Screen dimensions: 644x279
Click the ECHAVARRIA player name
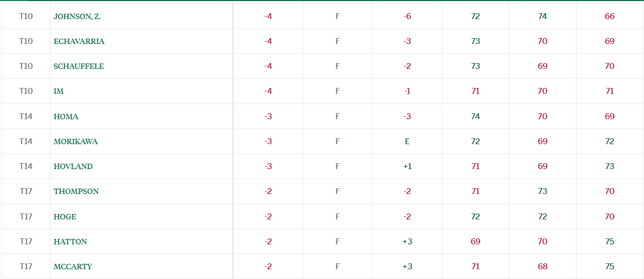pyautogui.click(x=79, y=41)
